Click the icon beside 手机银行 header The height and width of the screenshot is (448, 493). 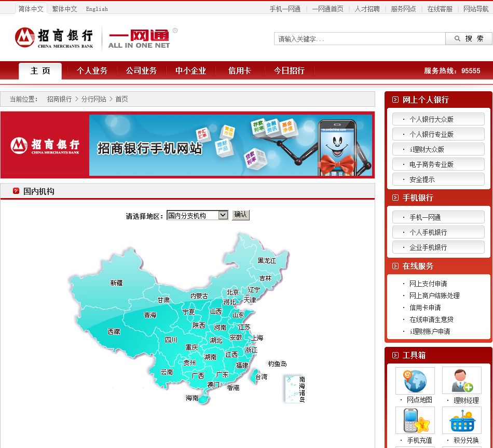click(395, 198)
